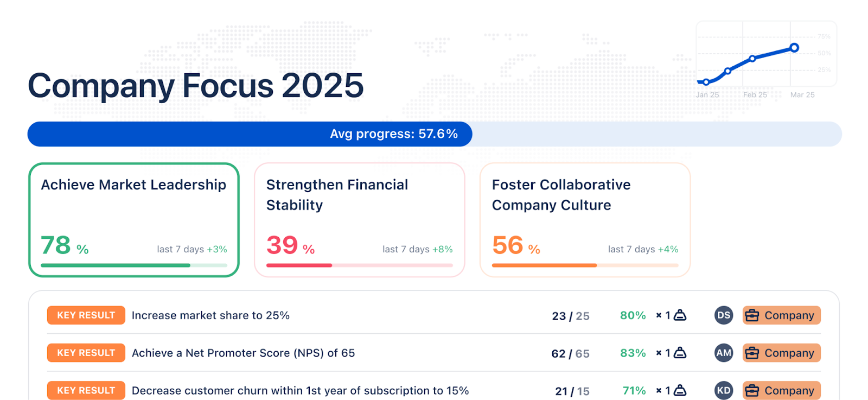Click the Company tag on churn row
The image size is (868, 400).
pos(781,390)
